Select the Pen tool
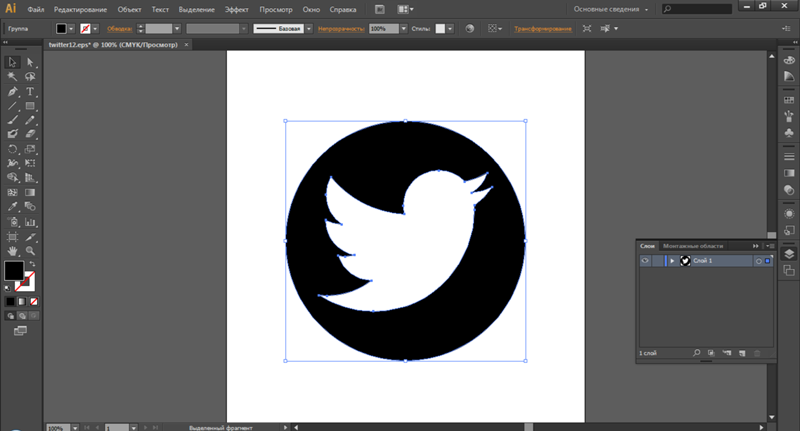800x431 pixels. pos(12,92)
